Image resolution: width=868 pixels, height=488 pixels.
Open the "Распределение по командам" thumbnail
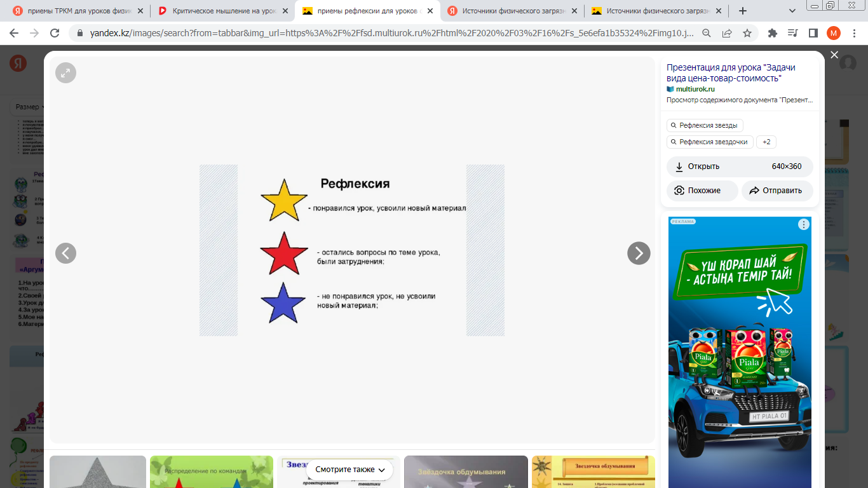212,471
